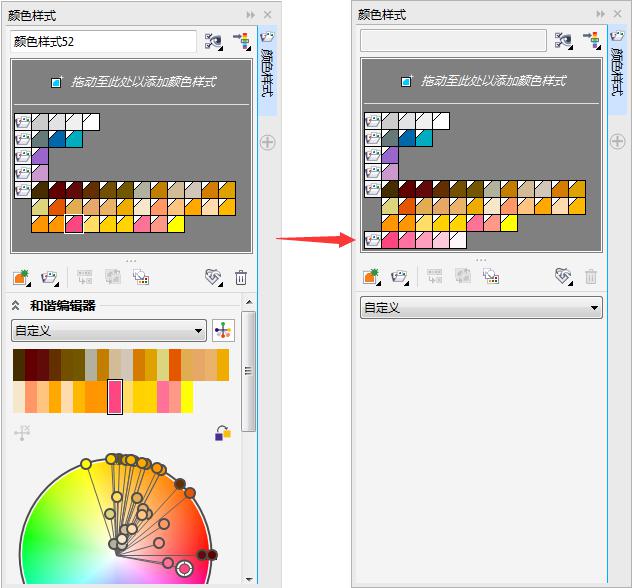This screenshot has height=588, width=632.
Task: Open 自定义 dropdown in right panel
Action: click(481, 308)
